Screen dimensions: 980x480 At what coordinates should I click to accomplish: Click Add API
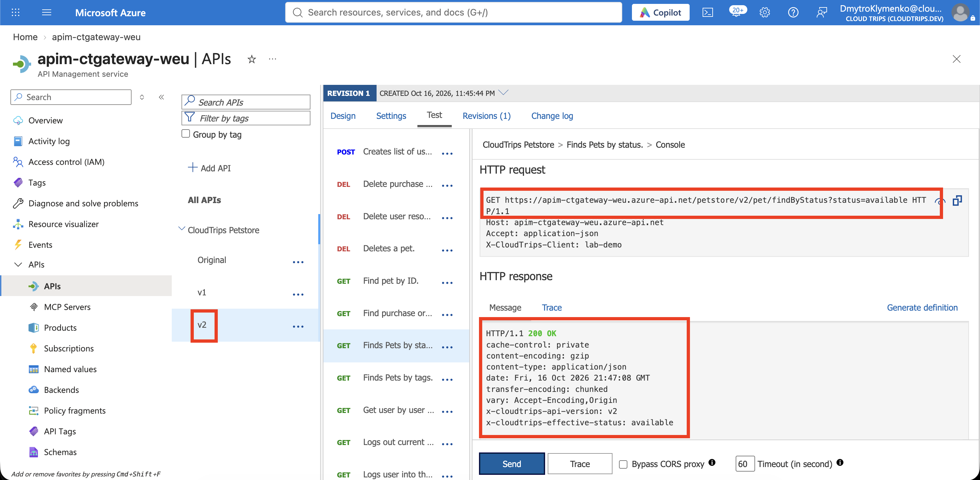coord(209,168)
